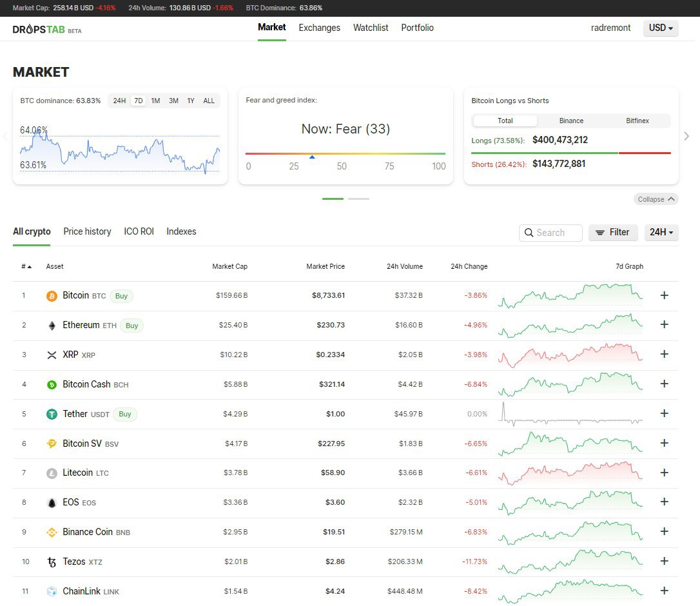Click the Binance Coin logo icon
The image size is (700, 606).
coord(52,533)
